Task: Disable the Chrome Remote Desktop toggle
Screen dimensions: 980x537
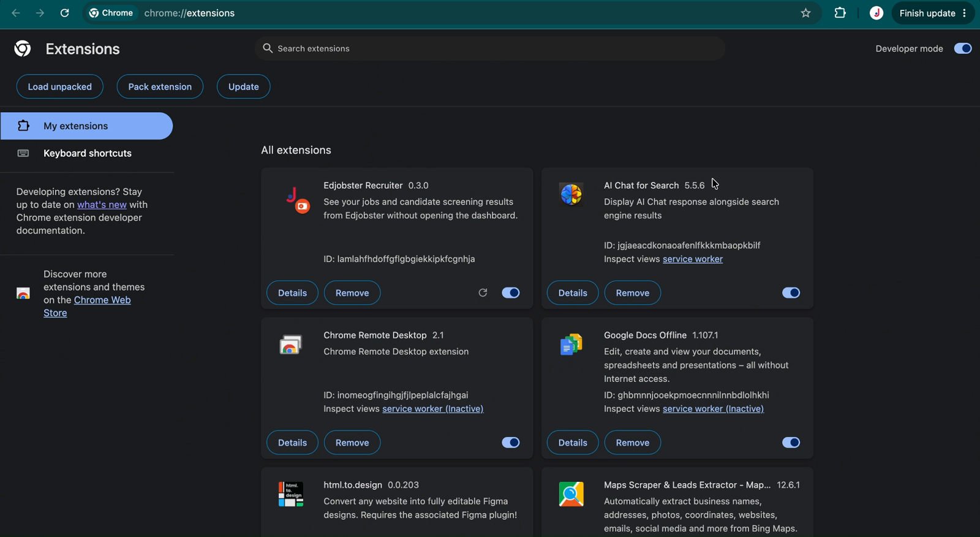Action: coord(511,443)
